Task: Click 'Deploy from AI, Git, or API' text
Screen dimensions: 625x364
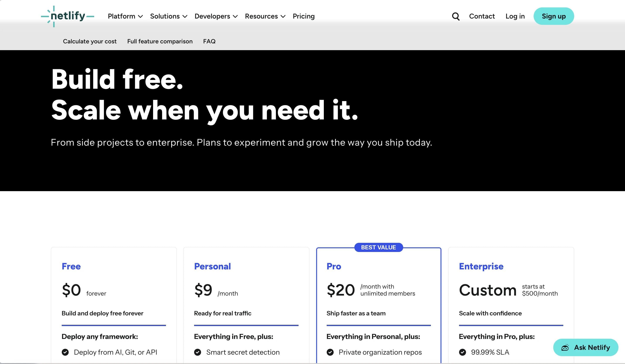Action: tap(116, 352)
